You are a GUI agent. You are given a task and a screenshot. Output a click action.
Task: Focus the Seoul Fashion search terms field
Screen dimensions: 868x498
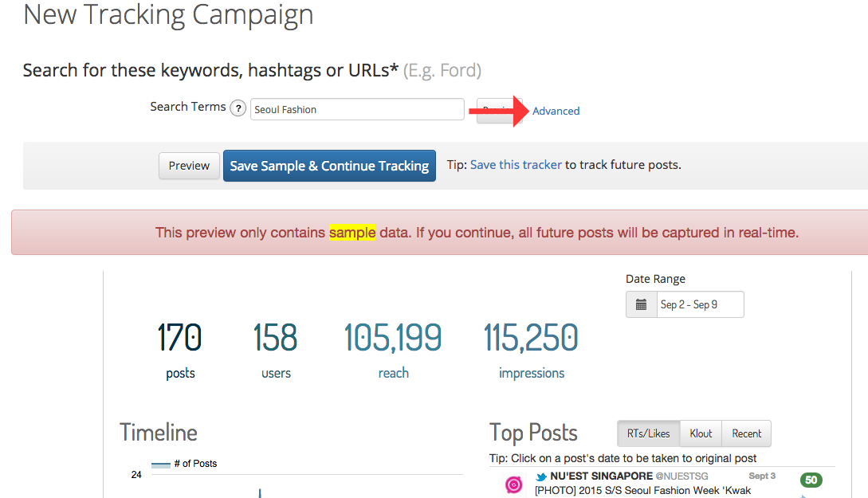pyautogui.click(x=357, y=110)
